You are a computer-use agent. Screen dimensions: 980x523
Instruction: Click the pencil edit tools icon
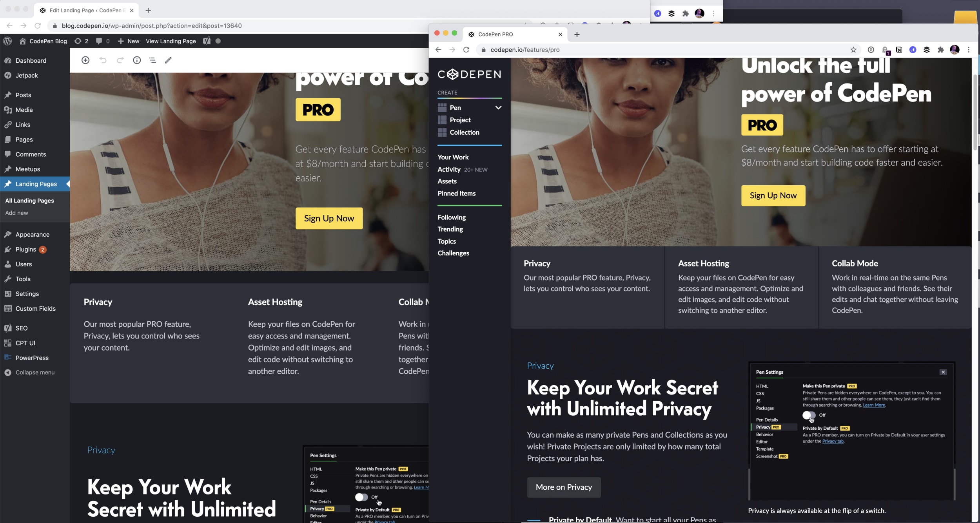tap(168, 60)
